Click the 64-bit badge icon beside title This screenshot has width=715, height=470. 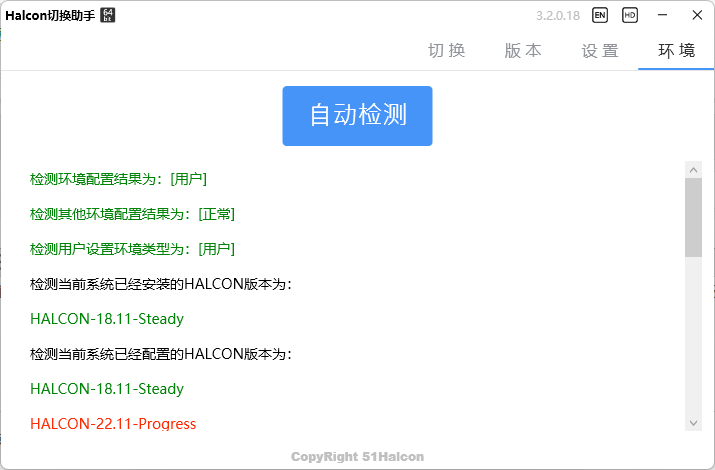108,15
